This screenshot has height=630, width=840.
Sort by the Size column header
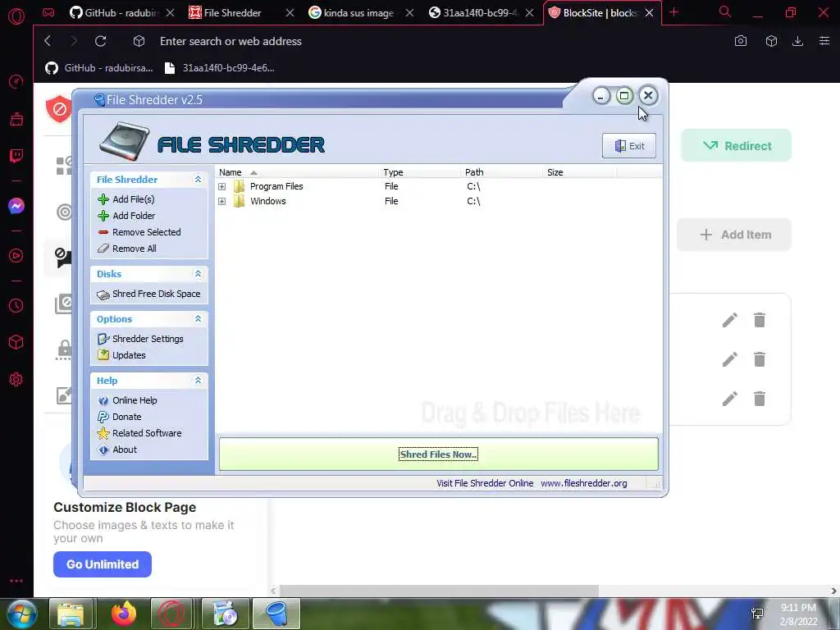[x=580, y=172]
